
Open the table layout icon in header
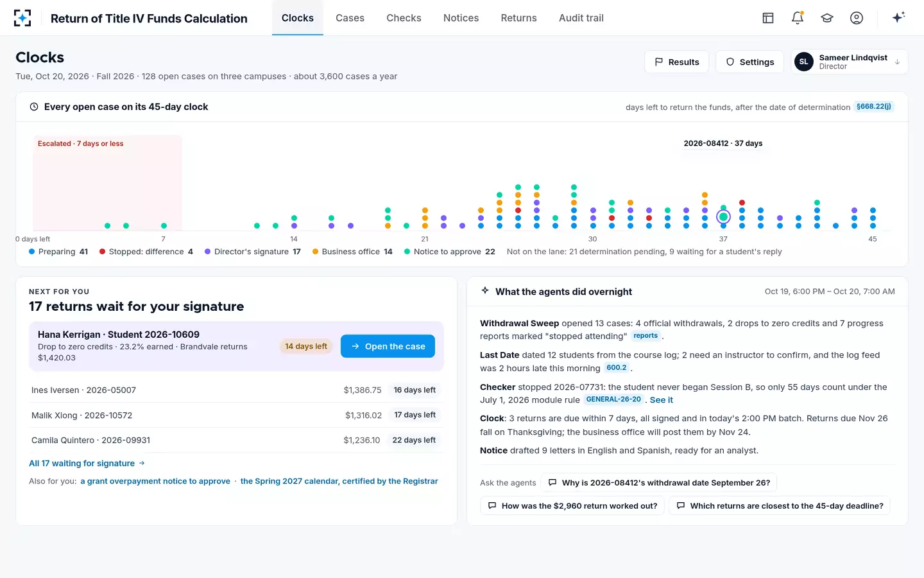click(x=768, y=18)
